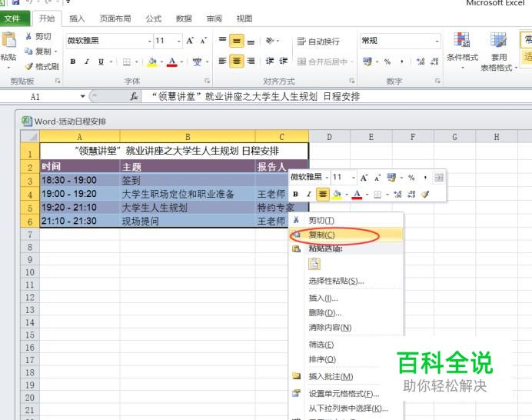This screenshot has height=420, width=532.
Task: Apply mini toolbar red font color
Action: pos(357,194)
